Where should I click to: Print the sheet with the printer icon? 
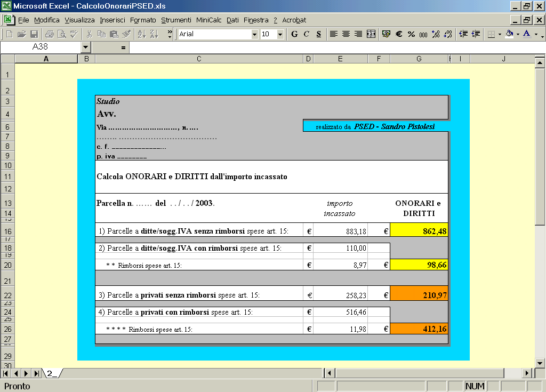pyautogui.click(x=50, y=34)
